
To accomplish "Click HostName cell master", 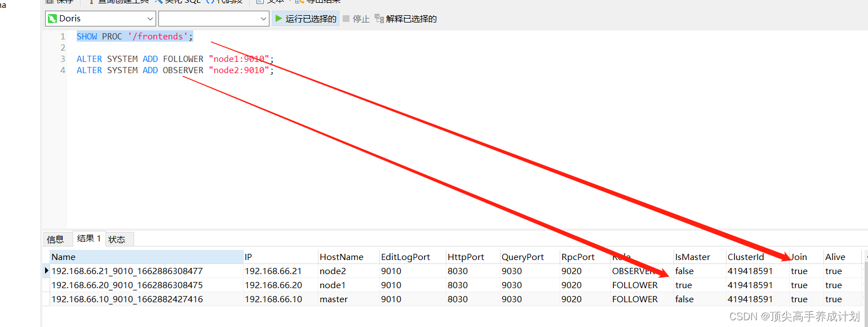I will tap(349, 299).
